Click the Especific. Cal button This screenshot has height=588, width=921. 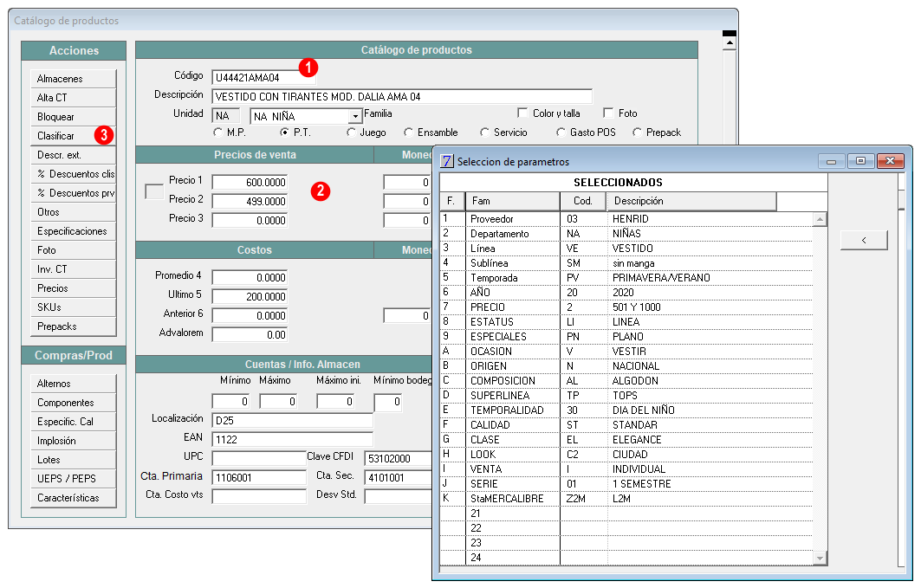point(74,422)
